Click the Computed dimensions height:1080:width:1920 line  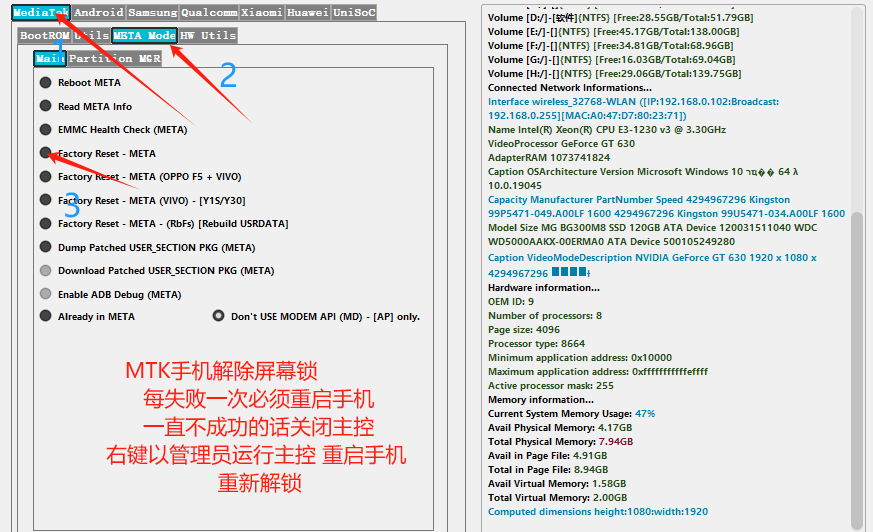[x=598, y=511]
